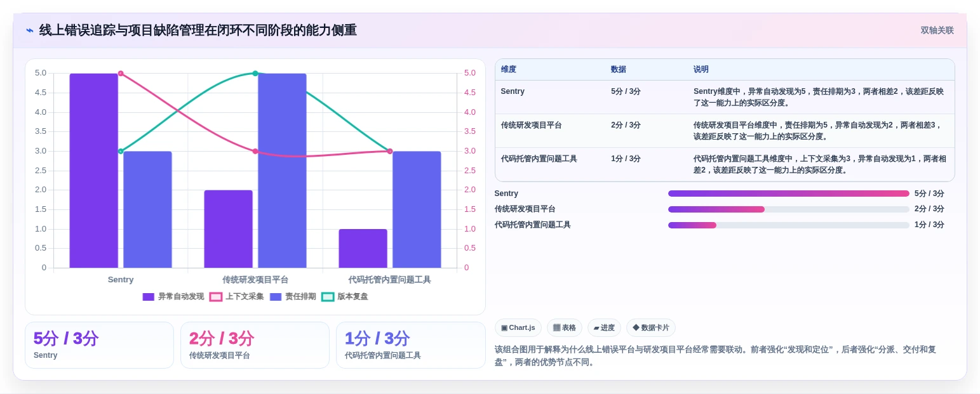Click the pink 上下文采集 point above Sentry
This screenshot has width=980, height=394.
121,74
